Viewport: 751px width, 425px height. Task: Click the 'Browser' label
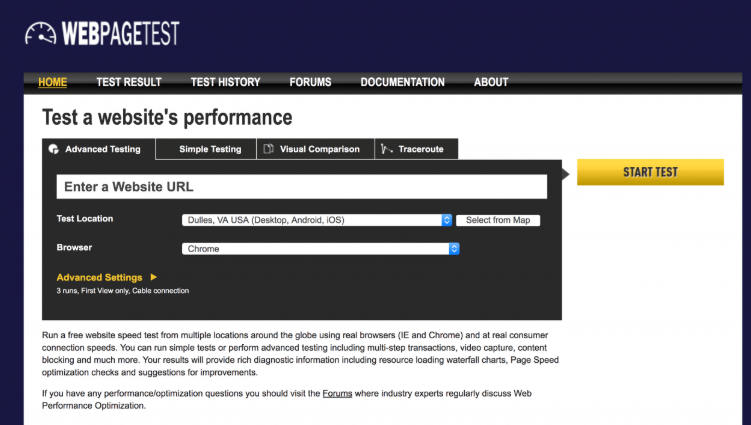[x=74, y=247]
